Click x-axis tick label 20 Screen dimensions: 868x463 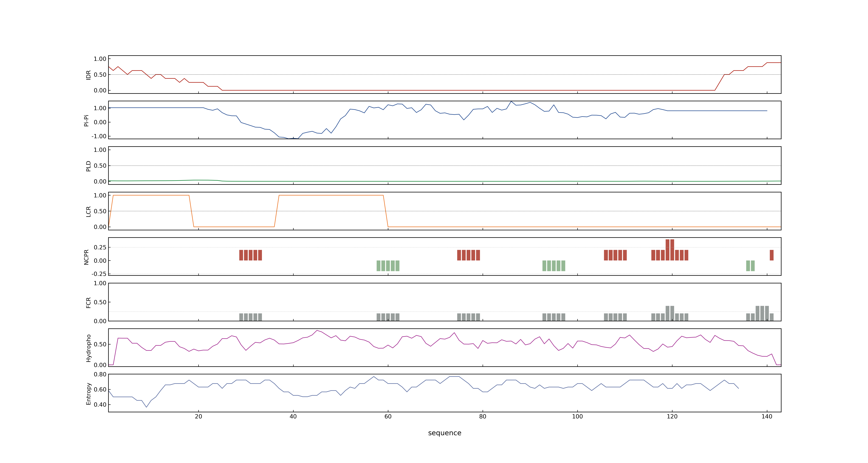click(x=198, y=416)
